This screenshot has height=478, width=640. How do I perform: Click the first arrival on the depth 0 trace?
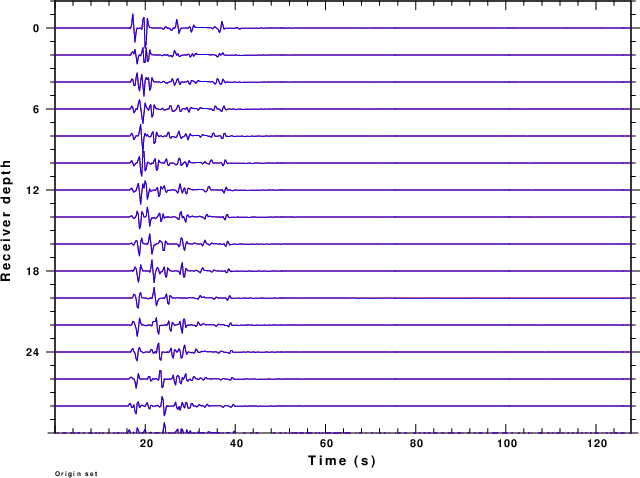pyautogui.click(x=133, y=28)
